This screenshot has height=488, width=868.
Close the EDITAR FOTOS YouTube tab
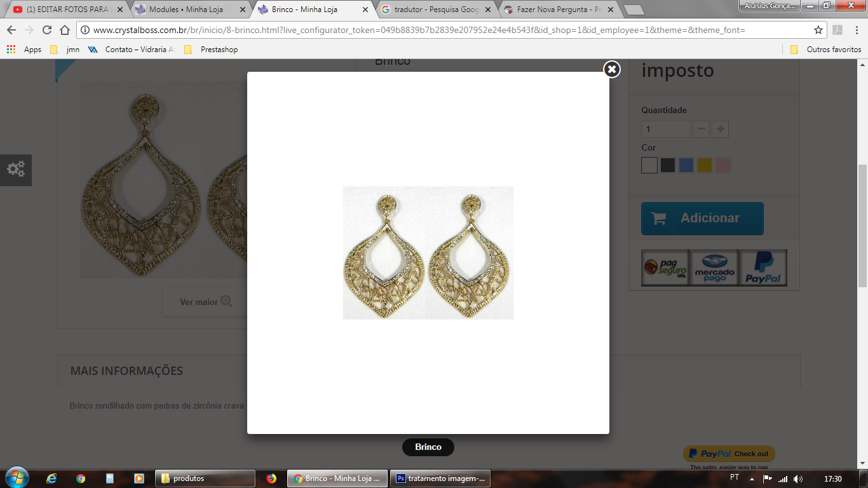pos(120,10)
